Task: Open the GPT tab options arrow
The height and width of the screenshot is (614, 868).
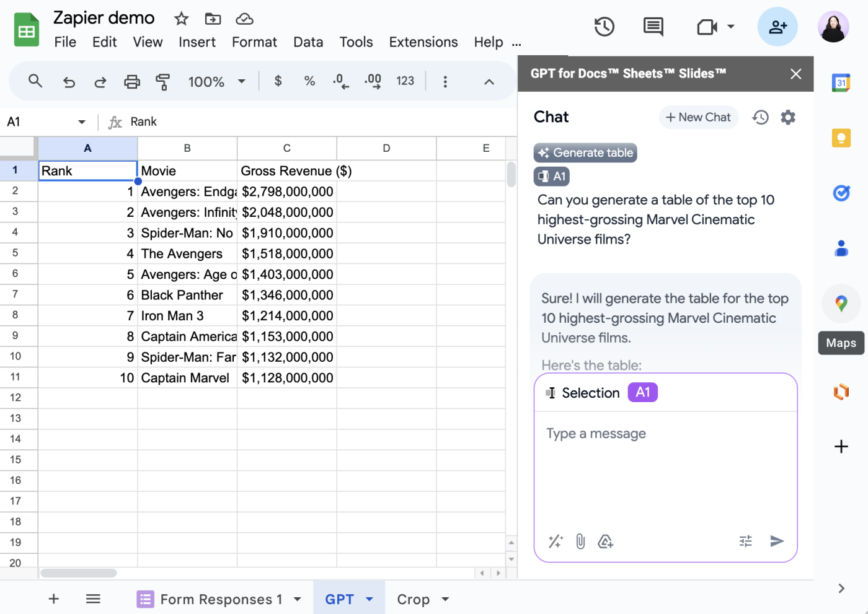Action: click(370, 599)
